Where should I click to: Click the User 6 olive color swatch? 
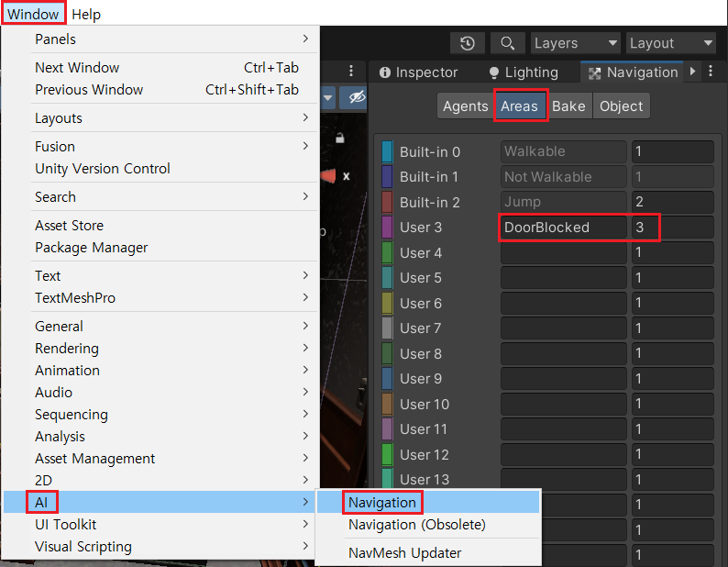coord(387,303)
